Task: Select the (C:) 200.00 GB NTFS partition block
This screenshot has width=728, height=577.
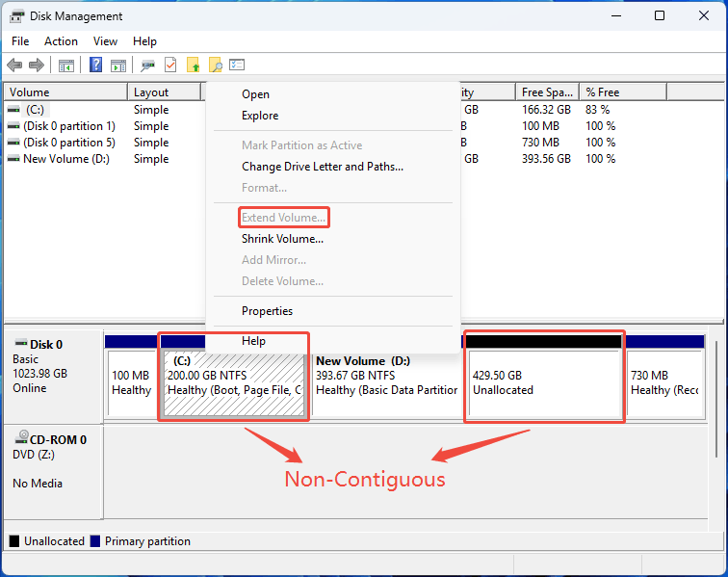Action: [234, 382]
